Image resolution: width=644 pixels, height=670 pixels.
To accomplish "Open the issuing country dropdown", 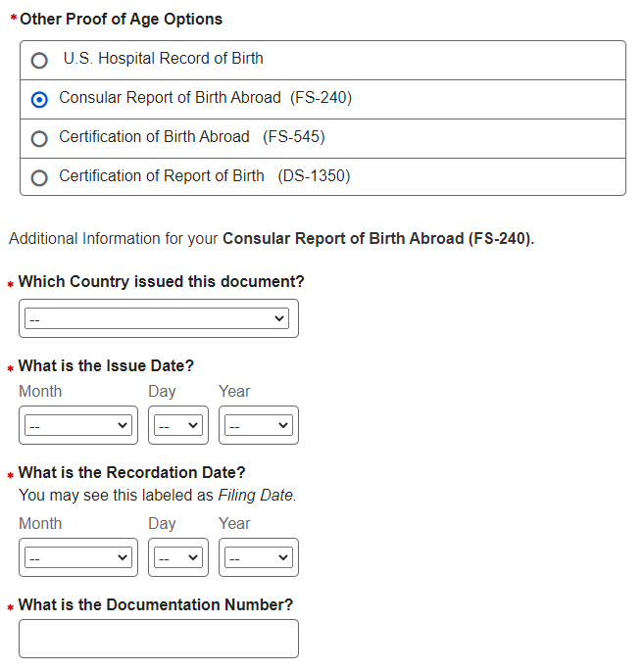I will pos(157,318).
